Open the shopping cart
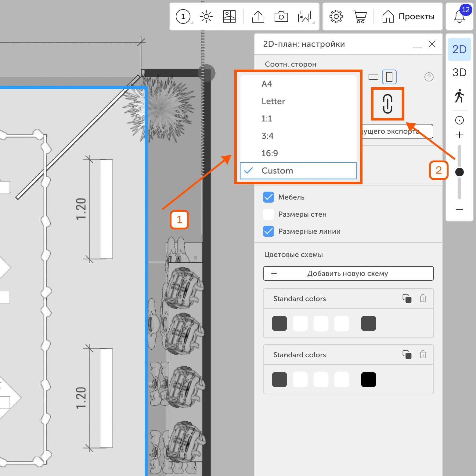Screen dimensions: 476x476 (x=360, y=16)
